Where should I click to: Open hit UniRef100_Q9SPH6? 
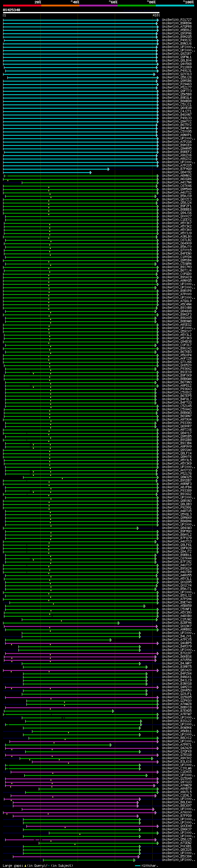[176, 33]
